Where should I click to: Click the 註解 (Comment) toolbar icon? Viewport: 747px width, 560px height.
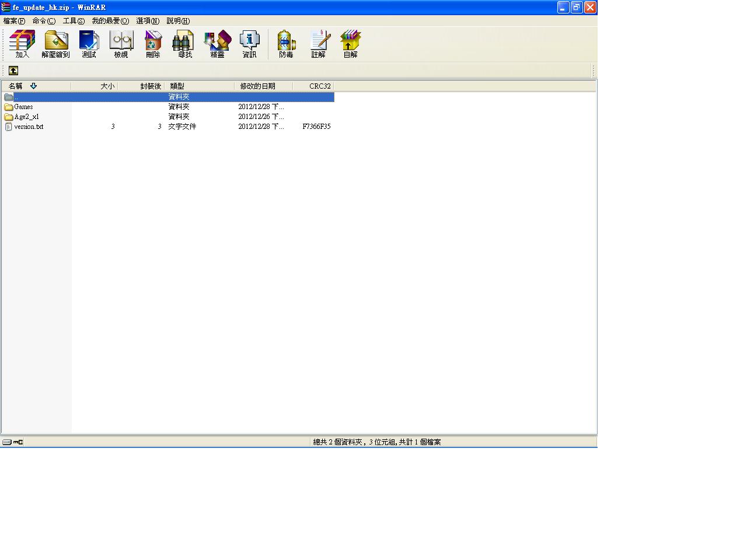pos(319,44)
